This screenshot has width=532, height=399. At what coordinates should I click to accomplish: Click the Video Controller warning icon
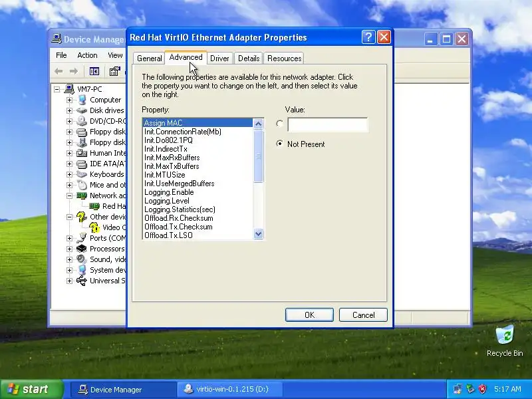point(94,227)
